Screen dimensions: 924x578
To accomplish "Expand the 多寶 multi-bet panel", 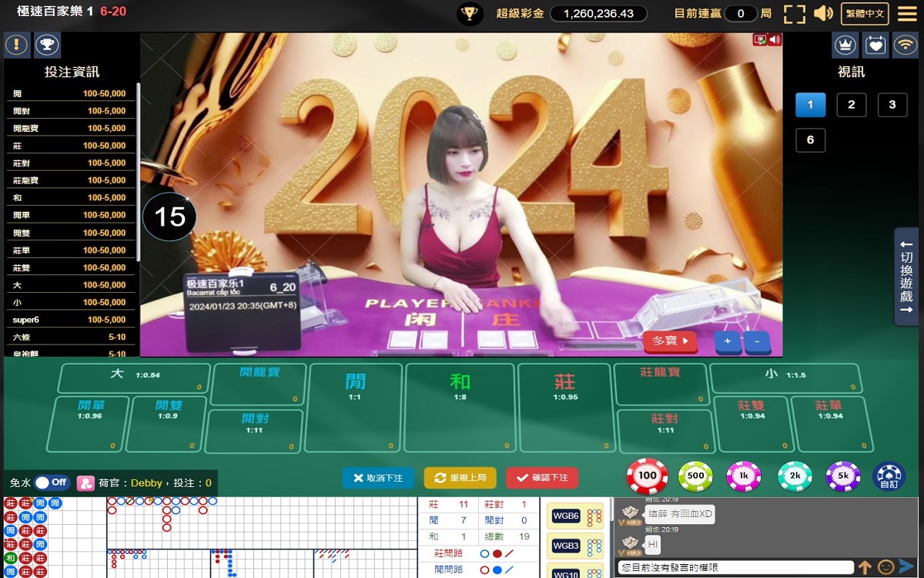I will (670, 340).
